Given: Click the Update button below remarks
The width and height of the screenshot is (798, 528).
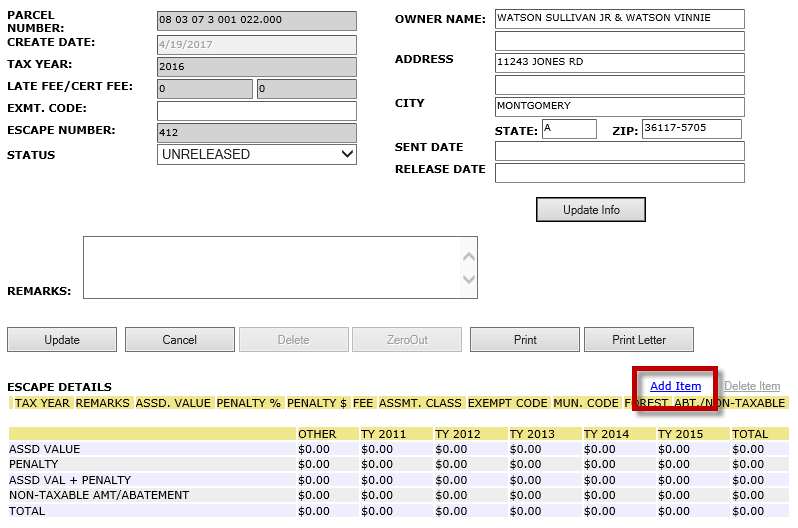Looking at the screenshot, I should (62, 340).
